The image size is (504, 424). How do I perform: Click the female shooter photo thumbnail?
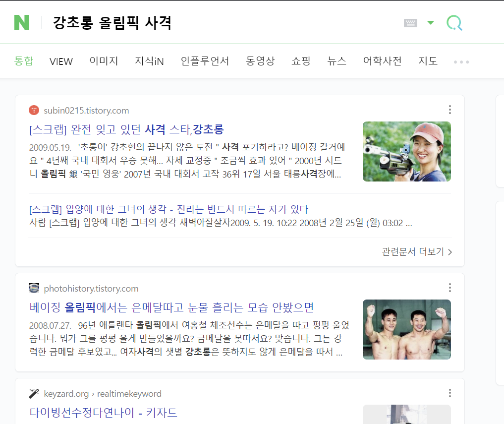[x=406, y=151]
